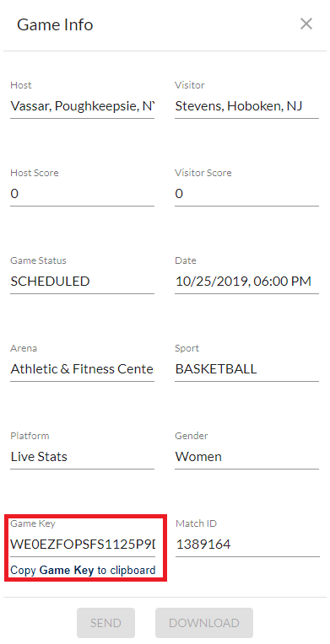Copy Game Key to clipboard
Viewport: 330px width, 644px height.
83,570
